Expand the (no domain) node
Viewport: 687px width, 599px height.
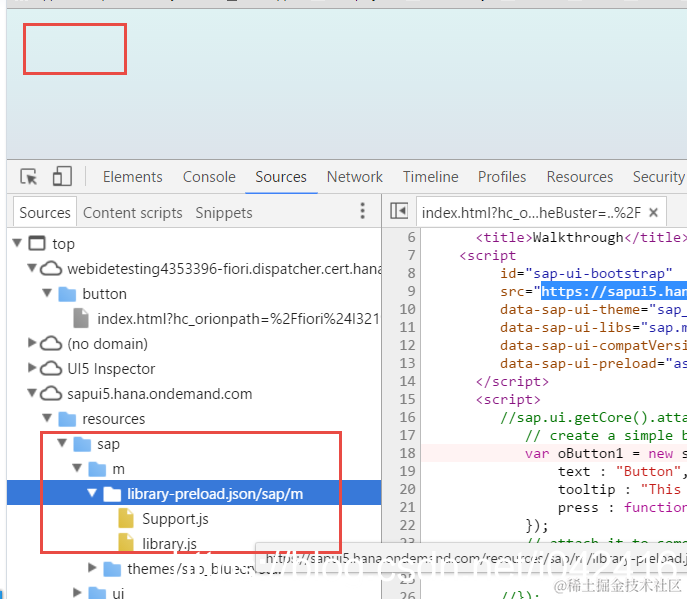32,343
